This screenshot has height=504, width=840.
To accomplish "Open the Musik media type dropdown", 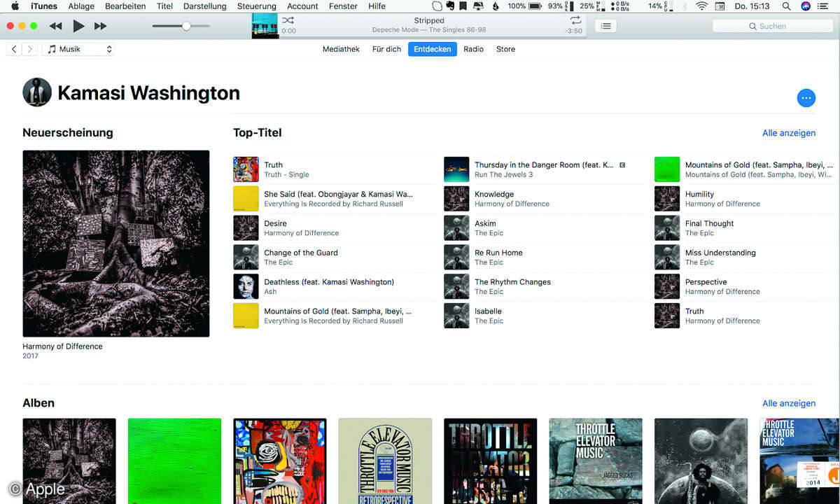I will coord(78,49).
